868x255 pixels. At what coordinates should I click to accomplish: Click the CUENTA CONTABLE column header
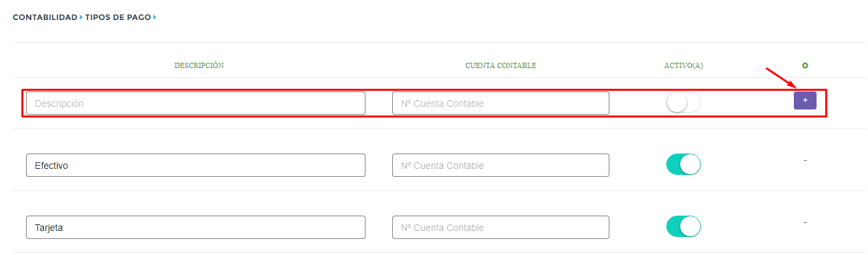[x=500, y=65]
